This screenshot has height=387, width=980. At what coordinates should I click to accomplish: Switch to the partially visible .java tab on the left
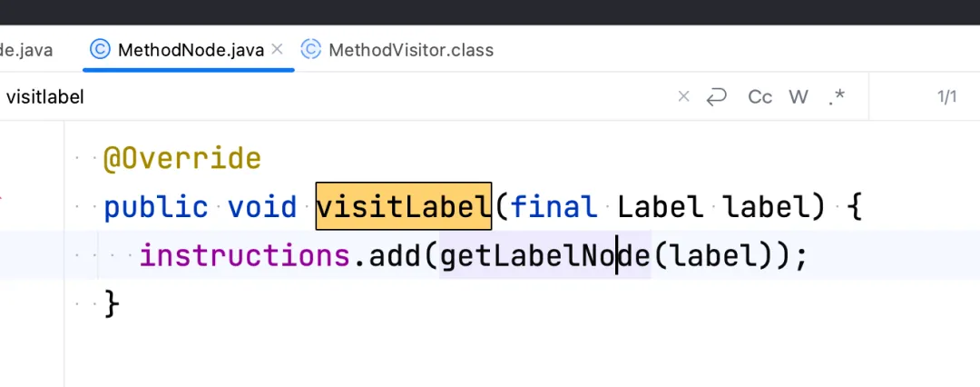pos(27,50)
